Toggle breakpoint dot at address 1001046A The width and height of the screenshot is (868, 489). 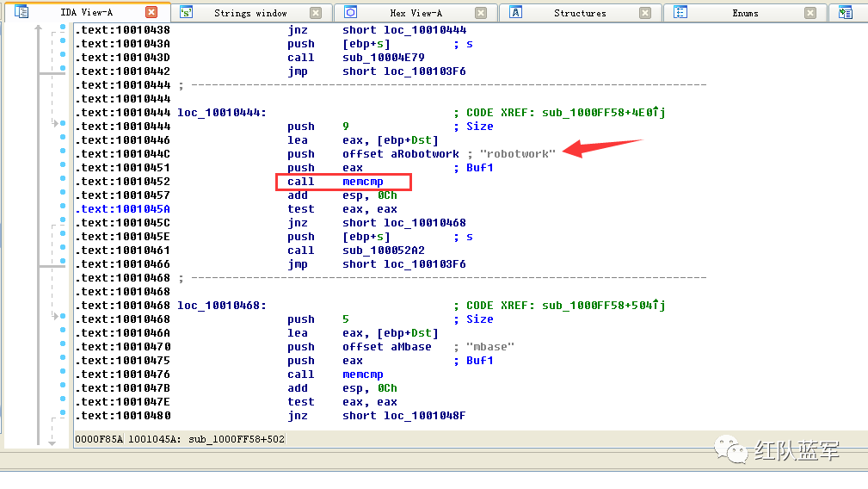[63, 331]
